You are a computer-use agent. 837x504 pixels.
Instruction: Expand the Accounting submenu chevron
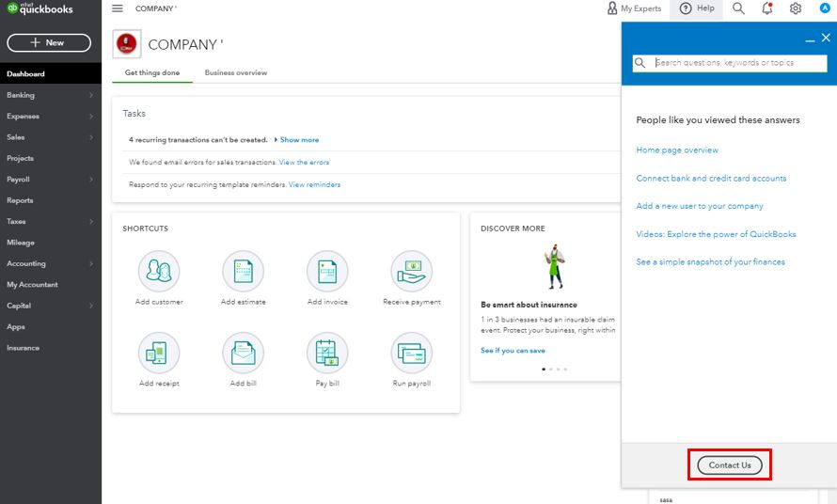coord(91,263)
